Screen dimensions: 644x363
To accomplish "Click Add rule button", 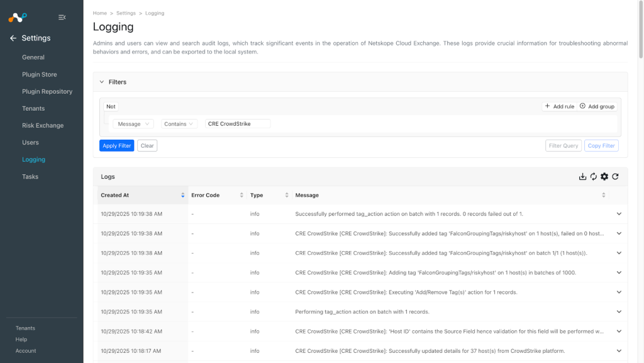I will coord(559,106).
